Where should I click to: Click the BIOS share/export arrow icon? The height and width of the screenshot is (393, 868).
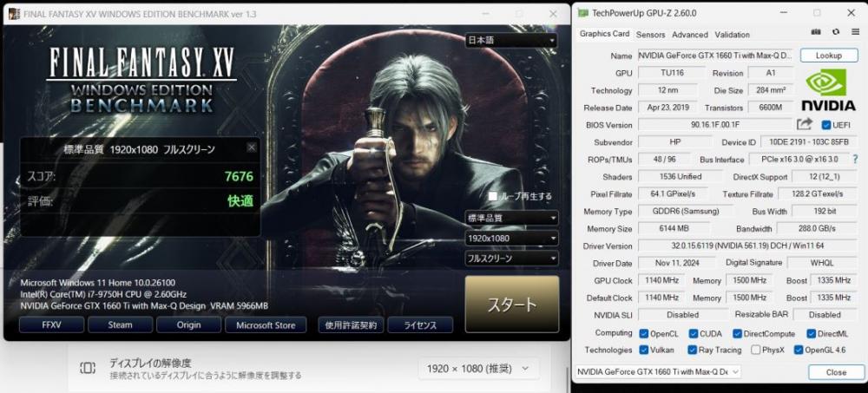coord(805,125)
